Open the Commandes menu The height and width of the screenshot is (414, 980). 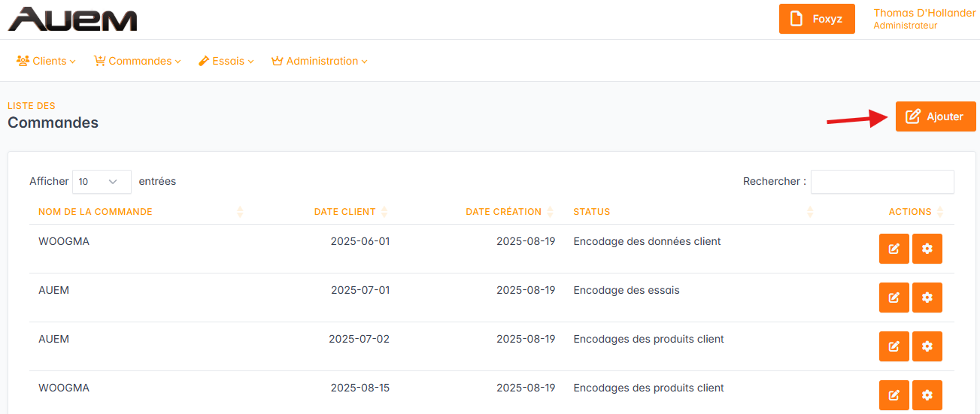pyautogui.click(x=138, y=61)
